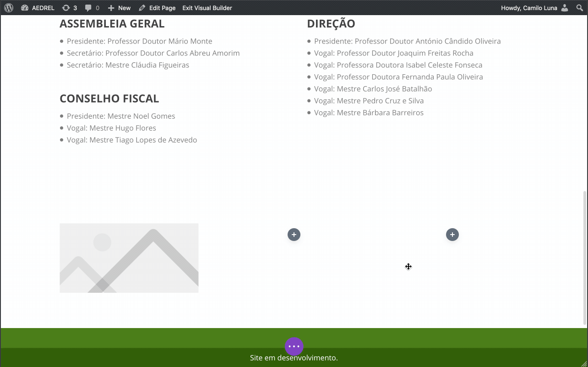Click the window resize grip corner
The height and width of the screenshot is (367, 588).
583,363
